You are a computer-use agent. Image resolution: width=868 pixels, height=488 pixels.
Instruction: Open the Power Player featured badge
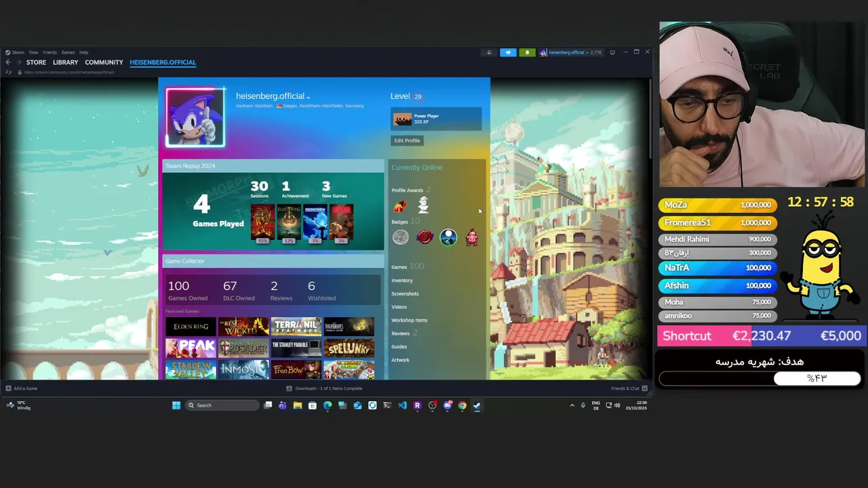coord(436,119)
